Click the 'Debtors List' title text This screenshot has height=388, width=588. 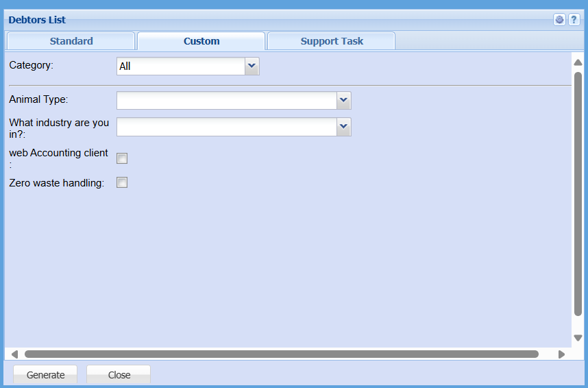[x=37, y=20]
